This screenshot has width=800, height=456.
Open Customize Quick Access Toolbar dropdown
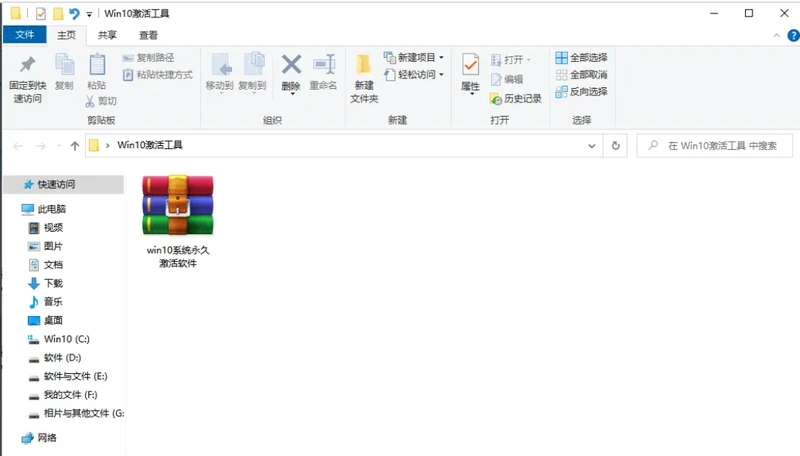tap(89, 14)
